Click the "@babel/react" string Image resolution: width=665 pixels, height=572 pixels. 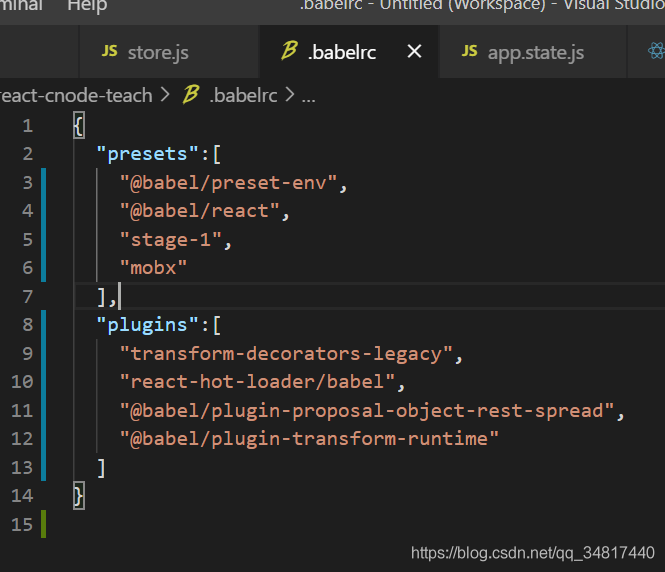(x=200, y=211)
